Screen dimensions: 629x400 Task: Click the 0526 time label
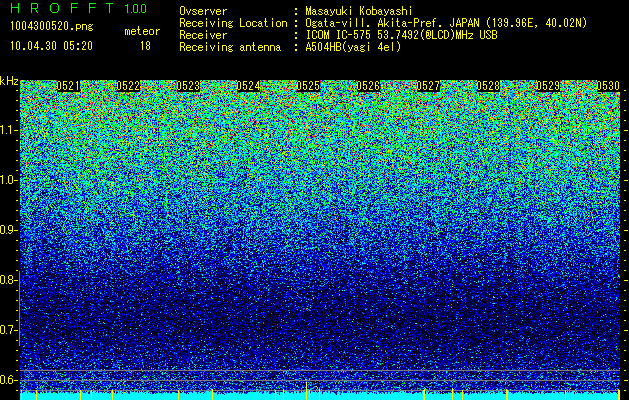point(368,86)
